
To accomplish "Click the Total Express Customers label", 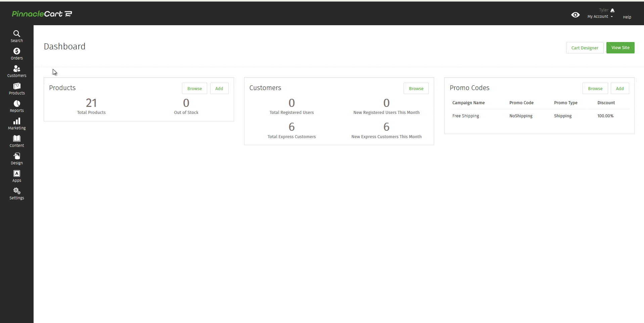I will [x=291, y=137].
